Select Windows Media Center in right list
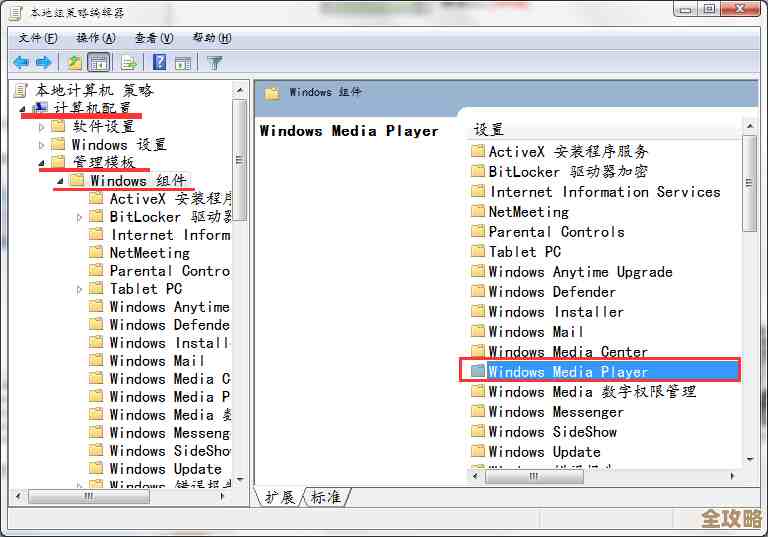This screenshot has width=768, height=537. pos(568,351)
